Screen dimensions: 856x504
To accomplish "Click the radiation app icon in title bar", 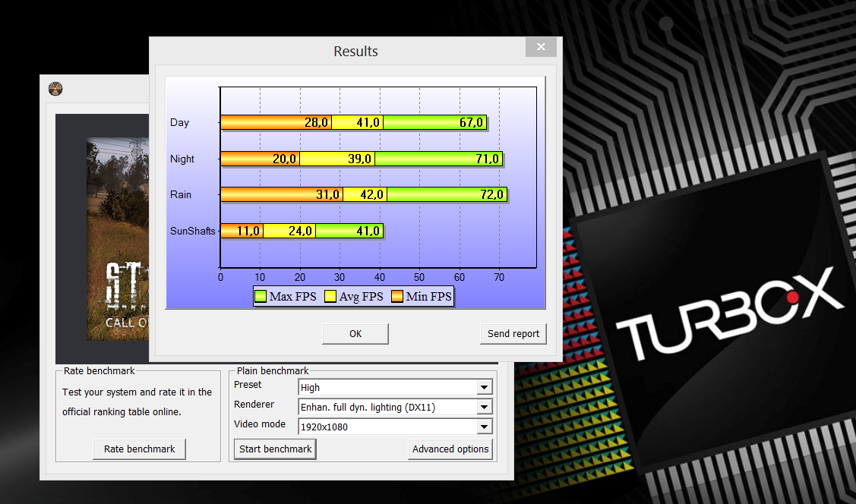I will 55,88.
